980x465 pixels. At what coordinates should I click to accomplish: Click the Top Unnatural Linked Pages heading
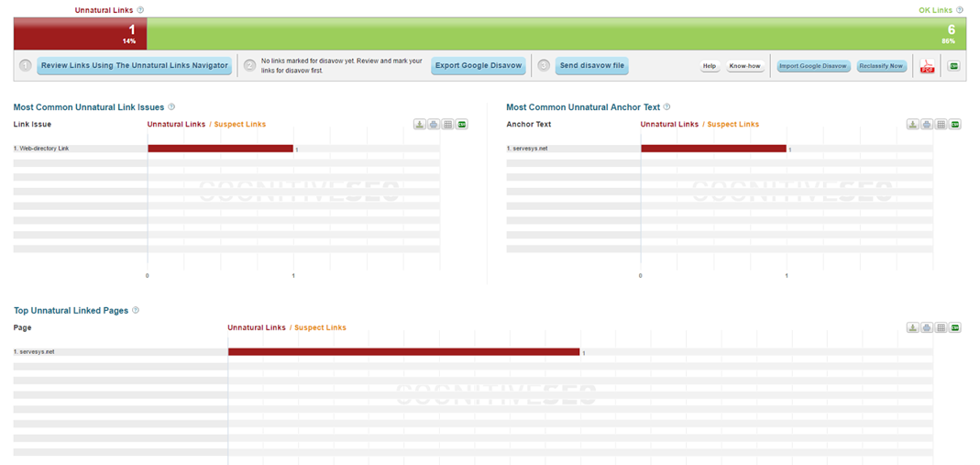(72, 311)
